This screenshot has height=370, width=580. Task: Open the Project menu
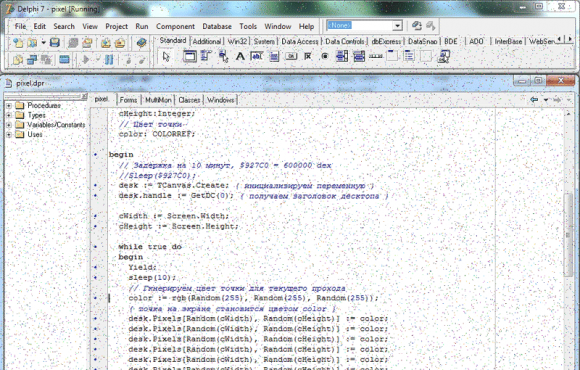(117, 26)
